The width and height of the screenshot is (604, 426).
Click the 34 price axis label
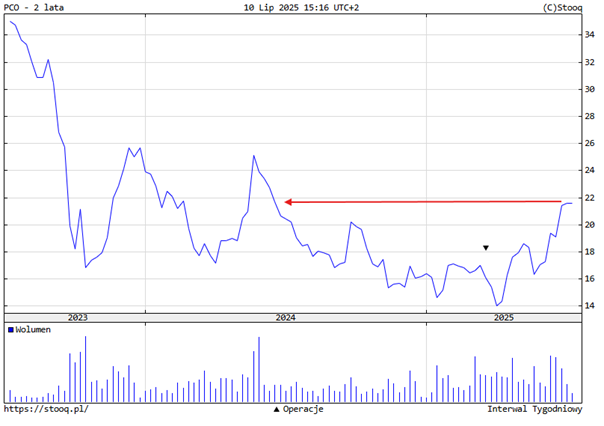(590, 35)
